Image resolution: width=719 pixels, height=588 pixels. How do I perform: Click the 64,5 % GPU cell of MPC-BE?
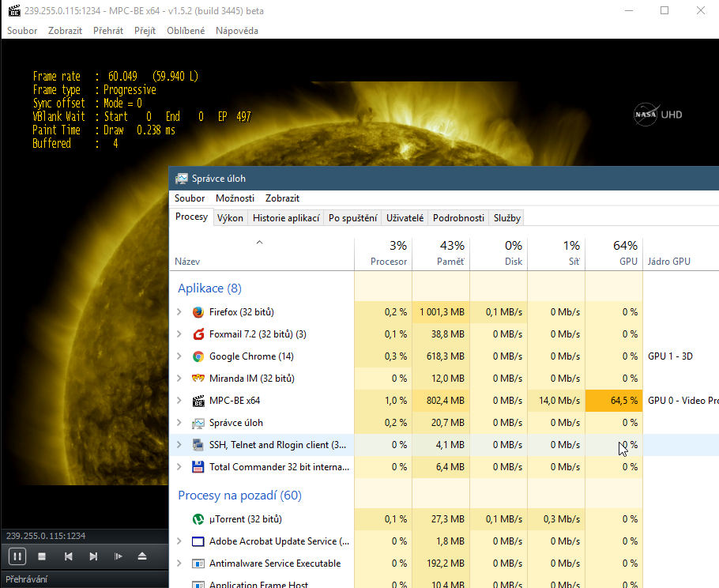click(x=614, y=401)
